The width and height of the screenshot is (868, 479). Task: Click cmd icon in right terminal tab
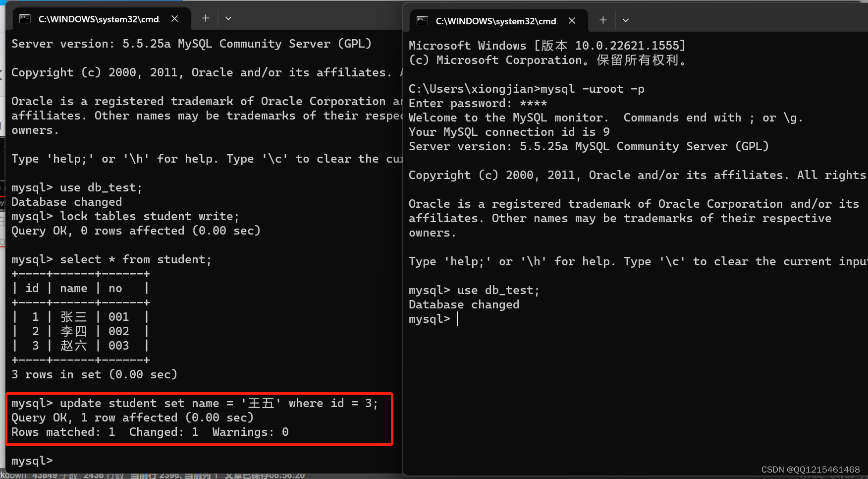point(422,21)
